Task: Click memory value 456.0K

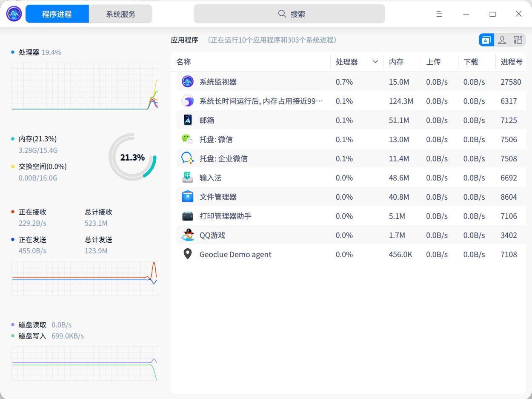Action: tap(400, 255)
